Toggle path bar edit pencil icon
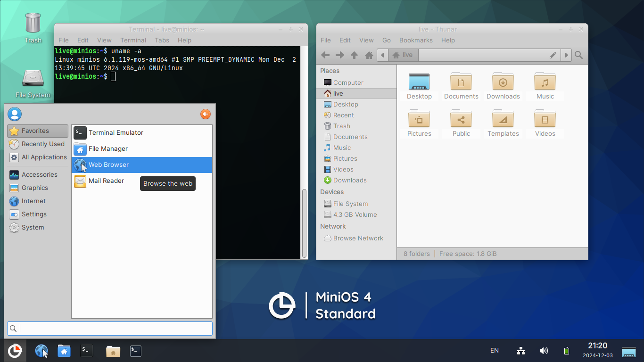This screenshot has height=362, width=644. point(553,55)
